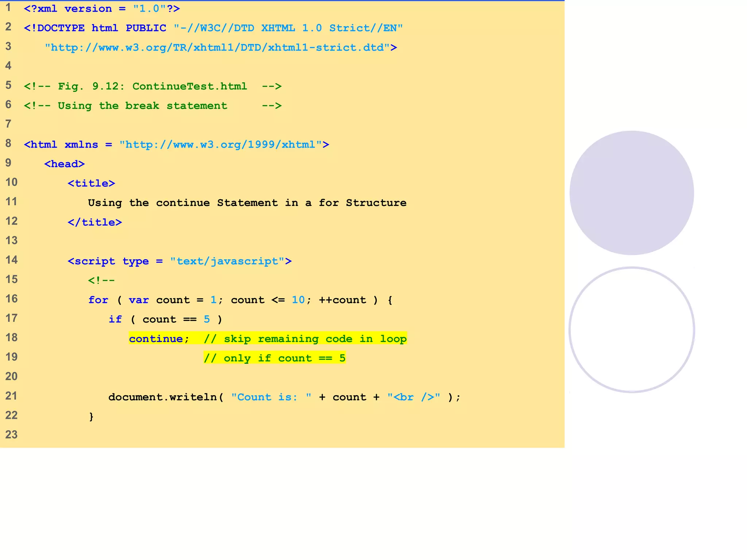This screenshot has height=560, width=747.
Task: Select the 'skip remaining code in loop' comment
Action: tap(305, 339)
